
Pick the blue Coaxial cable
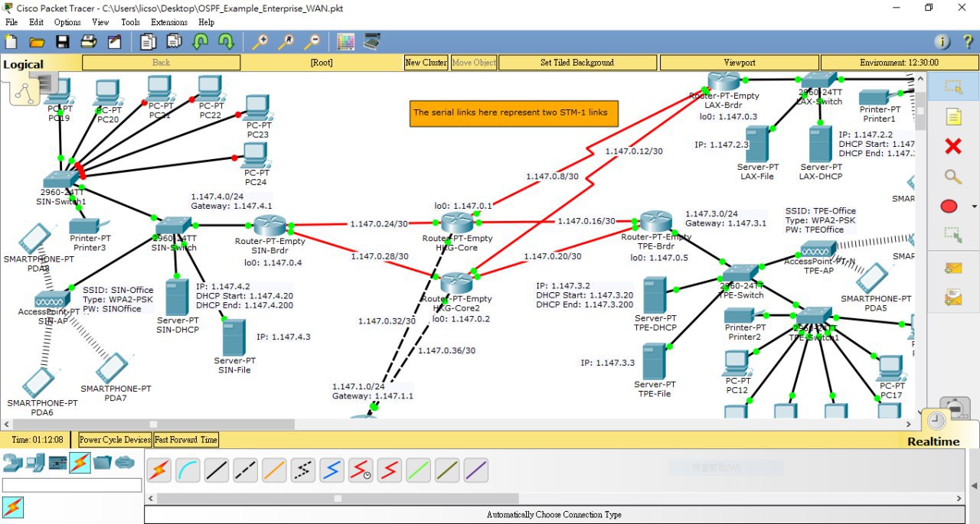pyautogui.click(x=332, y=470)
